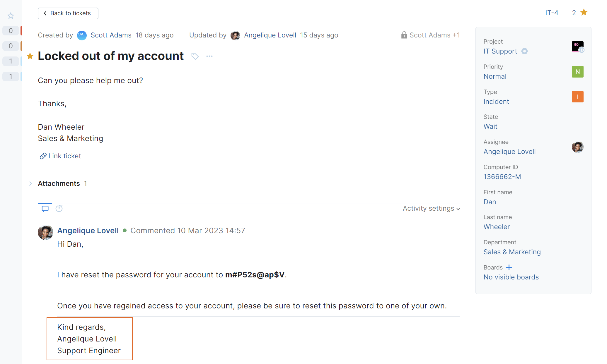This screenshot has width=607, height=364.
Task: Switch to the comments tab
Action: (45, 209)
